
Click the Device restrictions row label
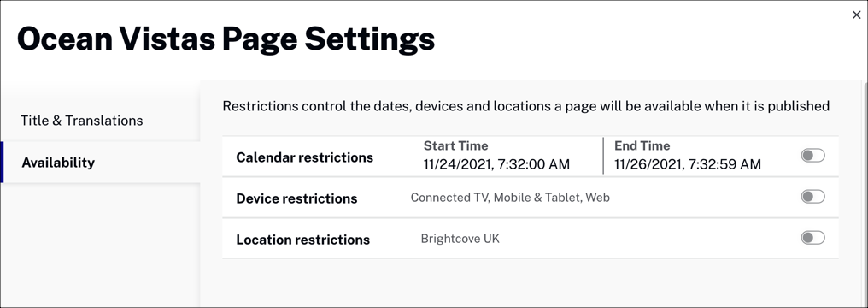click(296, 198)
